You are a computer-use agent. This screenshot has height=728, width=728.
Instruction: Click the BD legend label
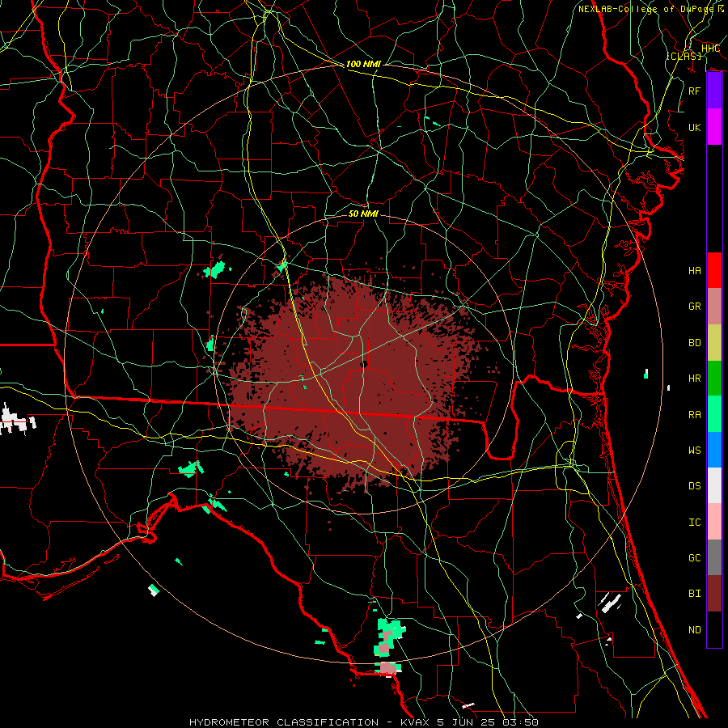pyautogui.click(x=695, y=343)
